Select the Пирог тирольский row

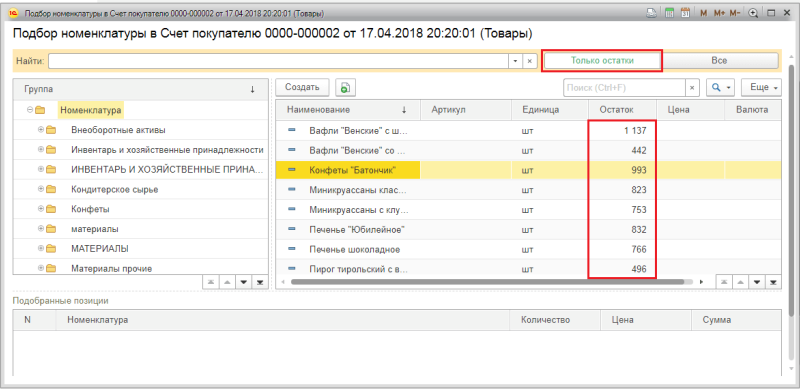tap(528, 269)
